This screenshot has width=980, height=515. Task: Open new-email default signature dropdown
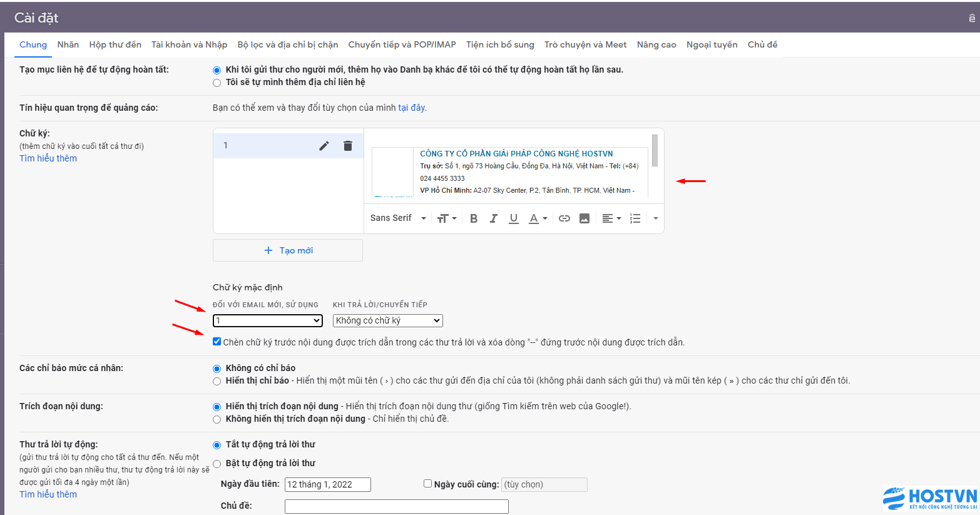coord(268,320)
